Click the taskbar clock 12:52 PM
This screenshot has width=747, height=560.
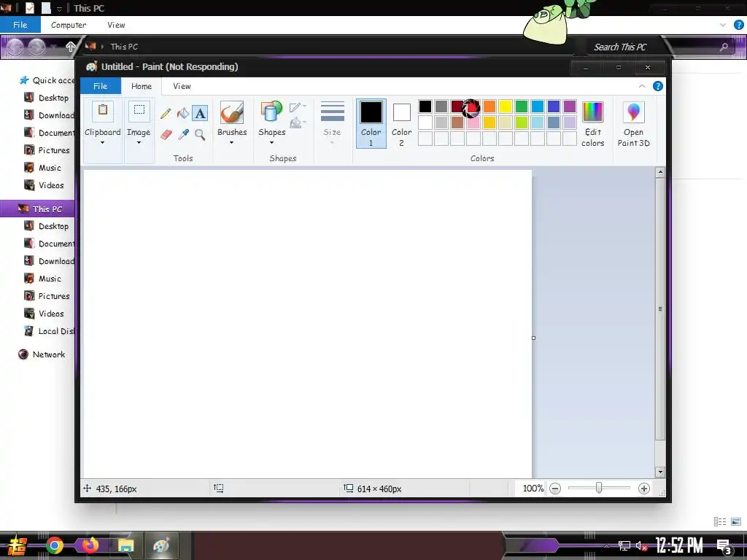click(679, 545)
